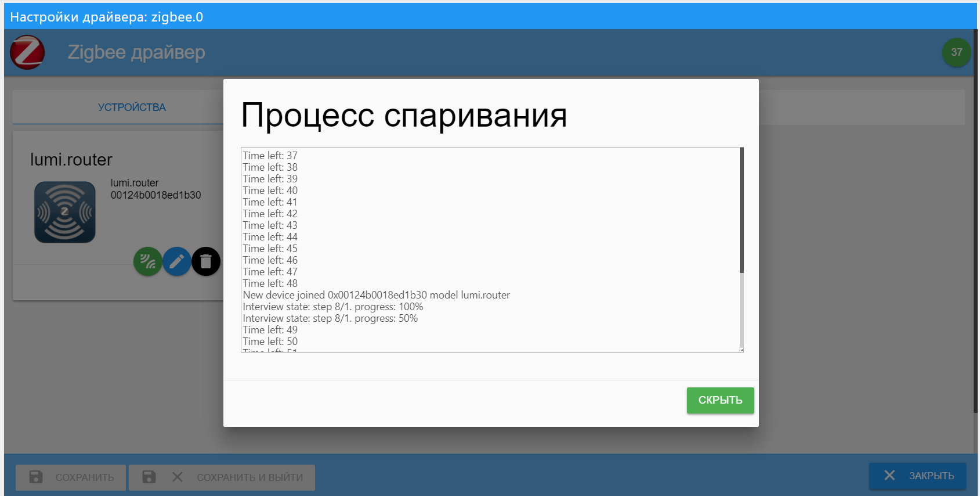Image resolution: width=980 pixels, height=496 pixels.
Task: Click the lumi.router card title
Action: point(71,160)
